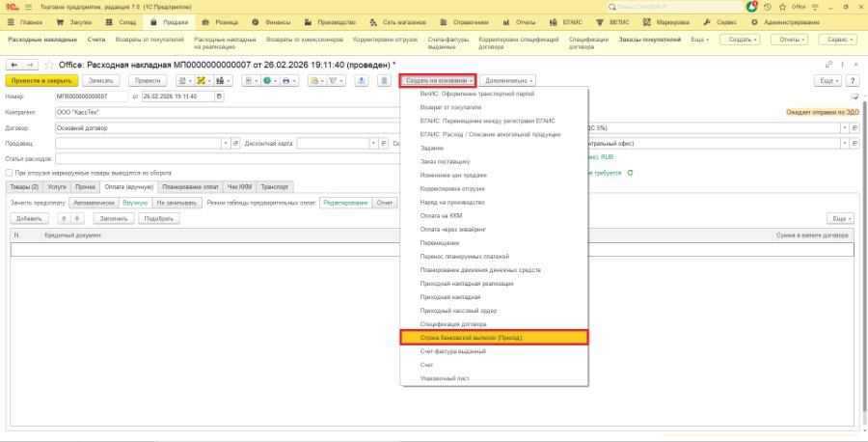The image size is (868, 442).
Task: Toggle 'При отгрузке маркируемые товары выводятся из оборота' checkbox
Action: click(9, 174)
